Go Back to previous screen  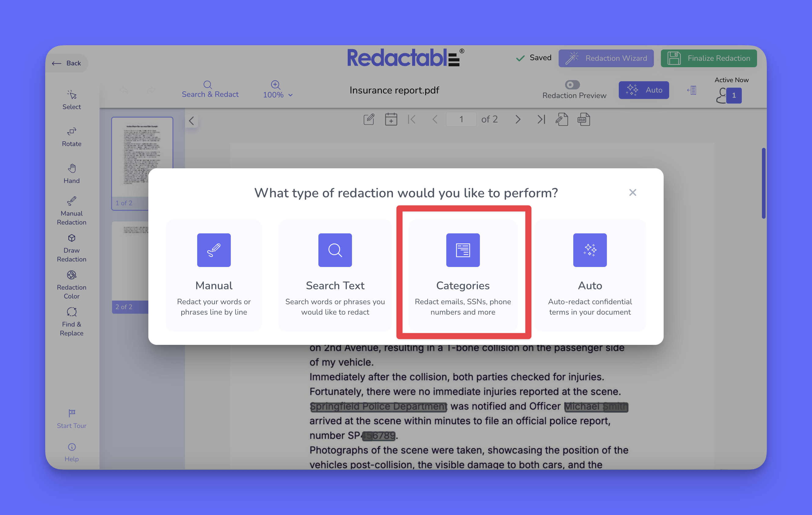[67, 63]
